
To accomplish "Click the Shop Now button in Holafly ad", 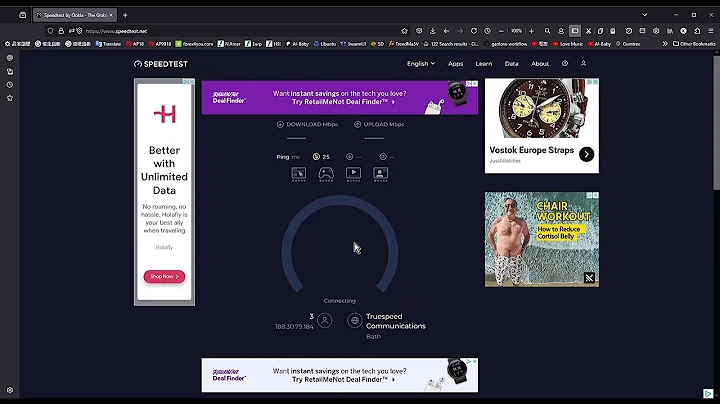I will [x=164, y=276].
